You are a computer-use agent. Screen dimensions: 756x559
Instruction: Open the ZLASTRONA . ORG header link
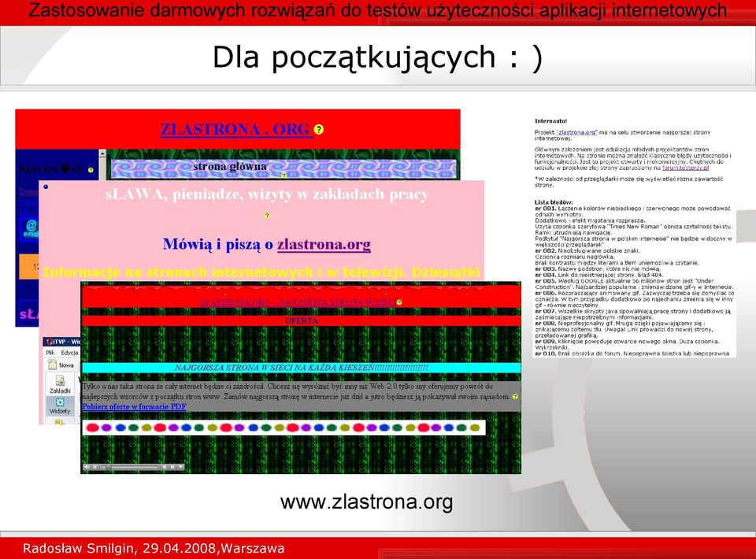click(x=236, y=129)
